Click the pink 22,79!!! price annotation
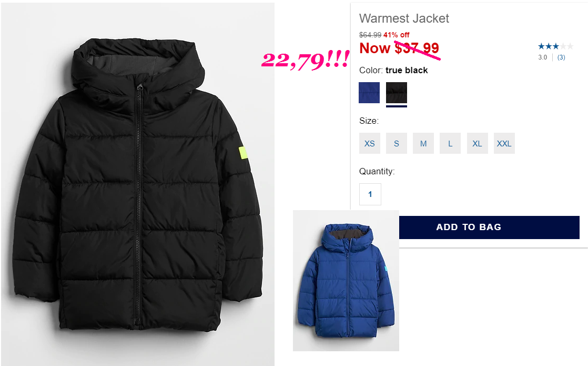The image size is (588, 366). 306,61
